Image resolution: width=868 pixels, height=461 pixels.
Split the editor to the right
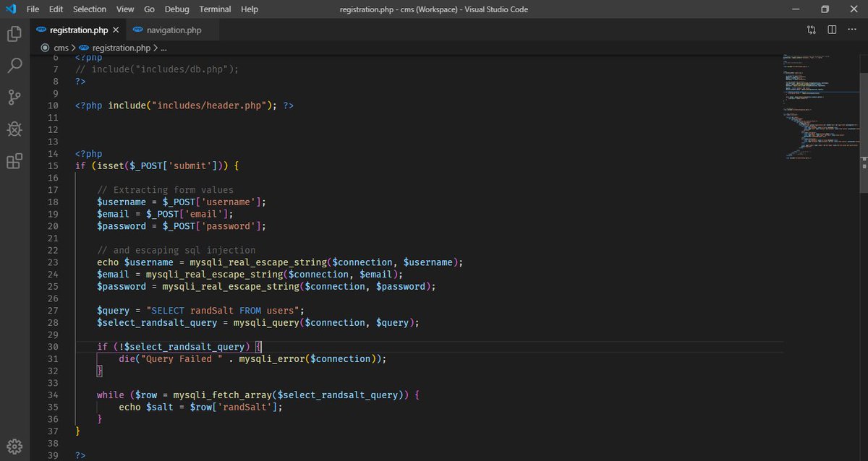[x=832, y=30]
